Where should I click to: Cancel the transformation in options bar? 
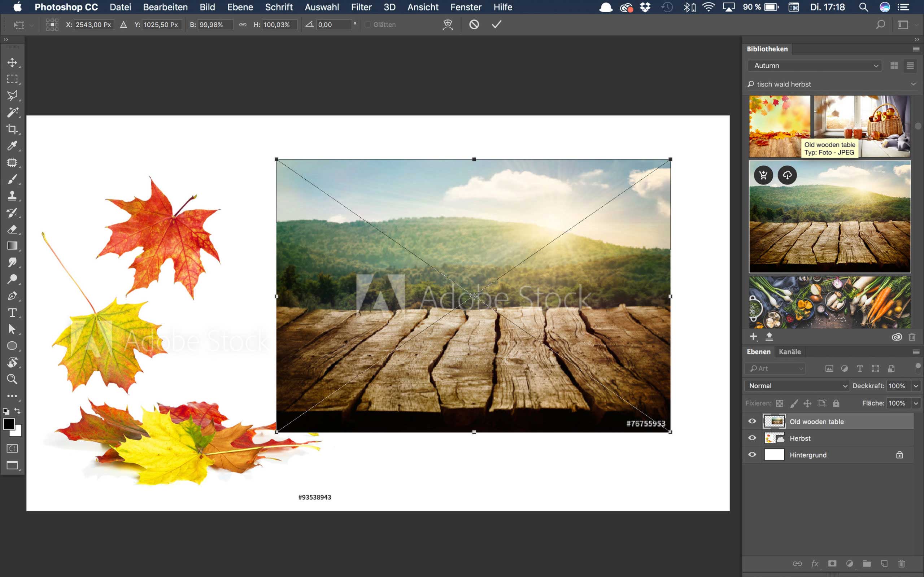coord(474,25)
